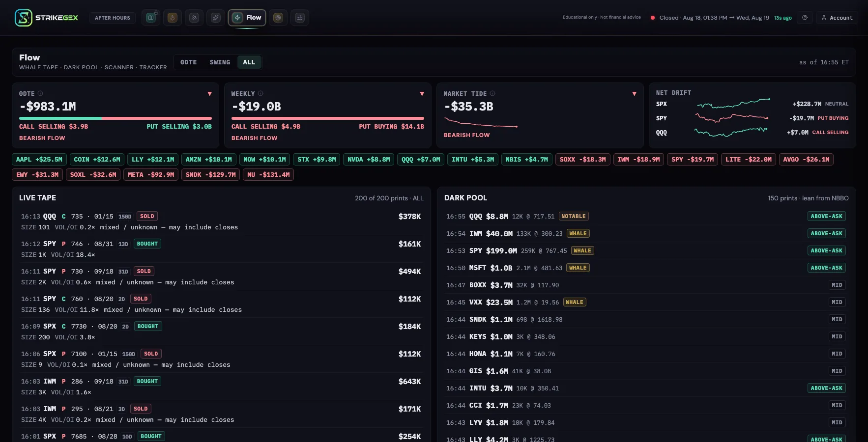Select the QQQ +$7.0M ticker chip
This screenshot has width=868, height=442.
tap(421, 160)
